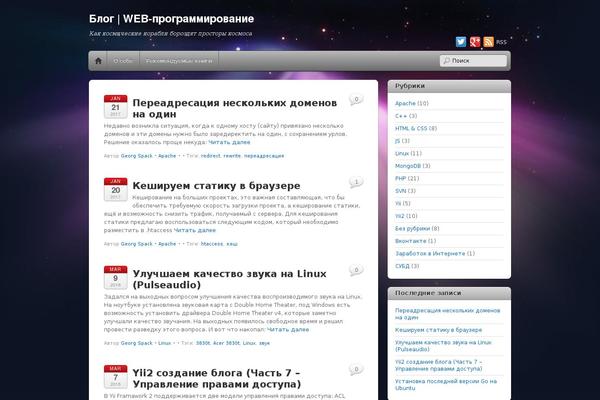Screen dimensions: 600x400
Task: Open post title 'Кешируем статику в браузере'
Action: tap(216, 186)
